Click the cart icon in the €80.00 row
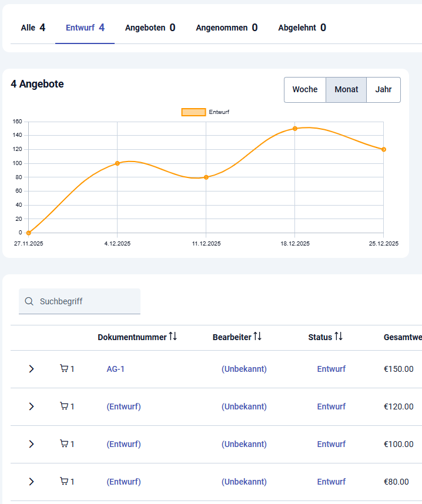This screenshot has width=422, height=504. [64, 482]
